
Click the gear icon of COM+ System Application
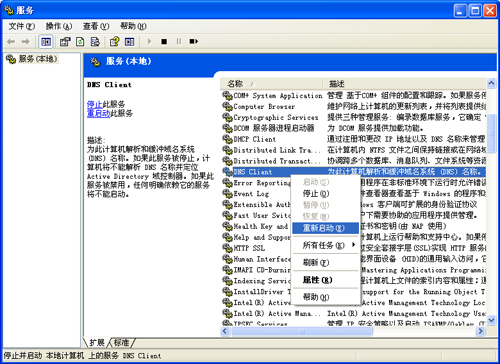tap(227, 96)
